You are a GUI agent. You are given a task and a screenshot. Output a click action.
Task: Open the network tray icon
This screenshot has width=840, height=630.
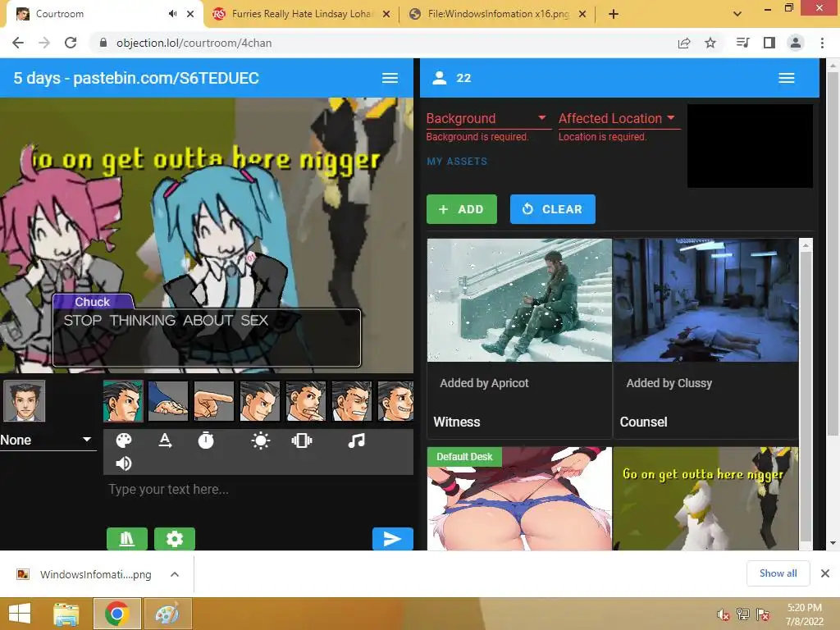743,614
